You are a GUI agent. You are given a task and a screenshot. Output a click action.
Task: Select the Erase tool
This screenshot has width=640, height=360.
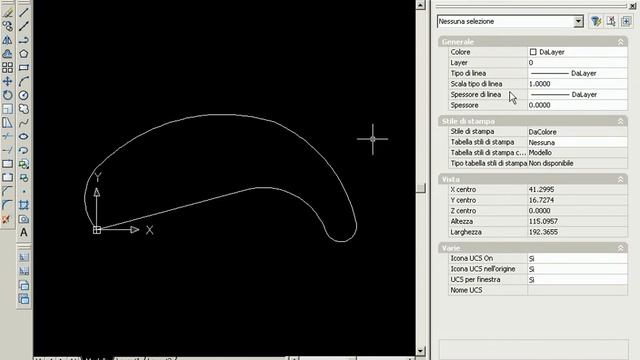(7, 13)
